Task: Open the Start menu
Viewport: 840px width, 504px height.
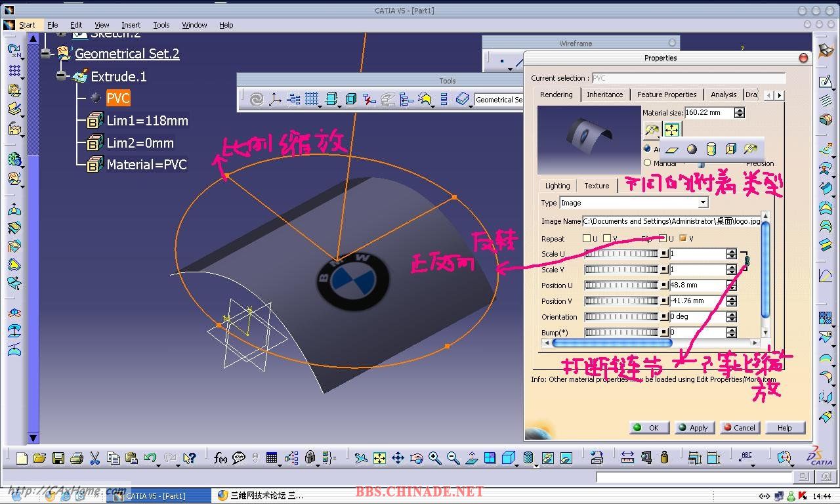Action: (x=27, y=25)
